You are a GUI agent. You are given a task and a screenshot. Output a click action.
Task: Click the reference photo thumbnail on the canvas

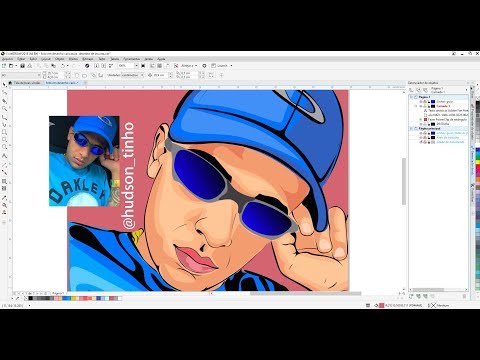coord(84,161)
